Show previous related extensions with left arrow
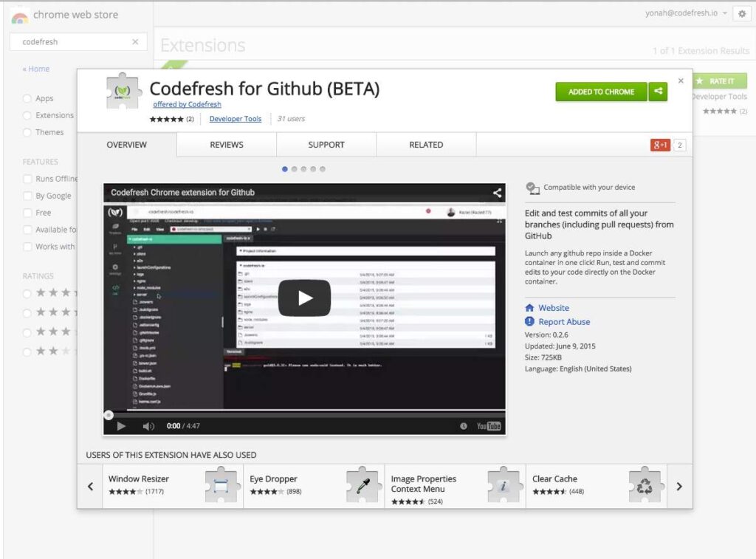Image resolution: width=756 pixels, height=559 pixels. (90, 486)
